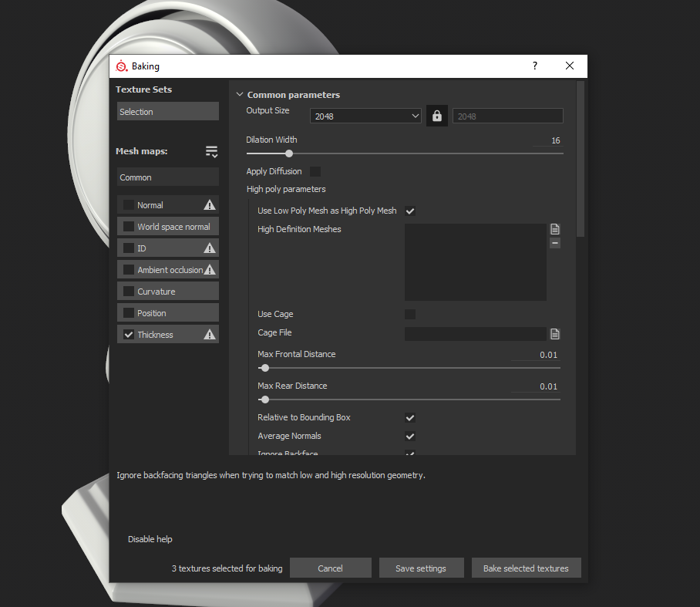Screen dimensions: 700x607
Task: Click the Bake selected textures button
Action: (x=526, y=568)
